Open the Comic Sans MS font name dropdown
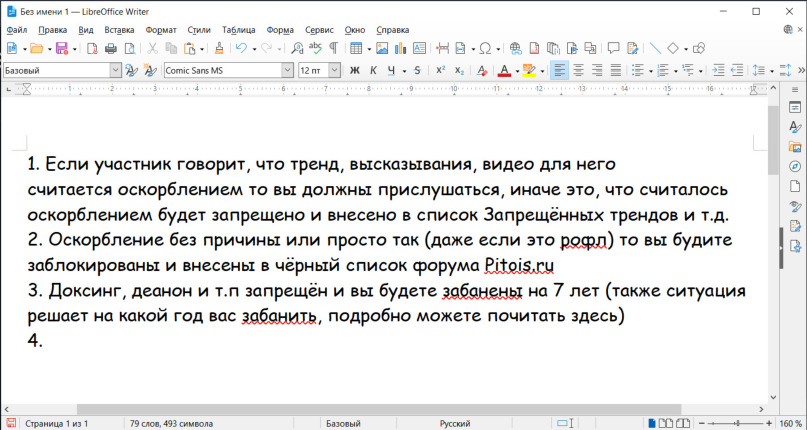807x430 pixels. tap(286, 70)
